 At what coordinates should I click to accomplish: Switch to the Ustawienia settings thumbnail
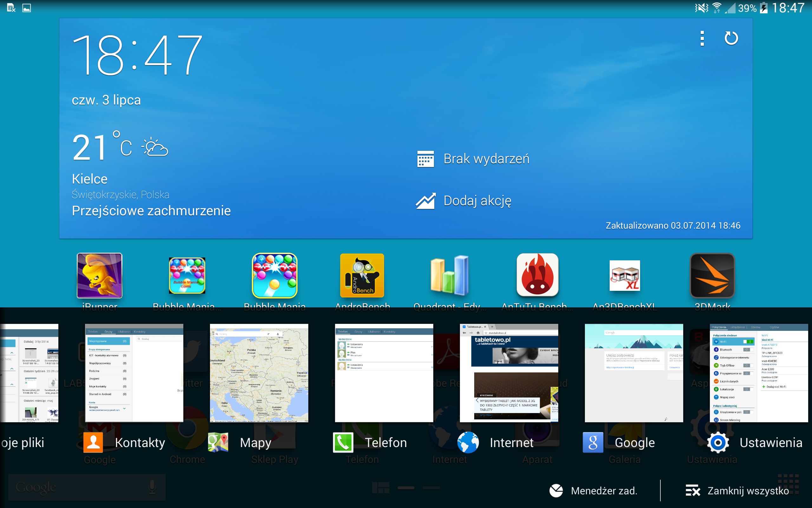pos(759,373)
